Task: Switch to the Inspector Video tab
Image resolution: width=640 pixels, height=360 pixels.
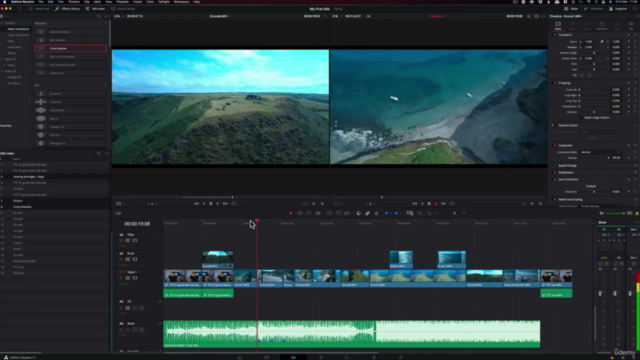Action: click(558, 26)
